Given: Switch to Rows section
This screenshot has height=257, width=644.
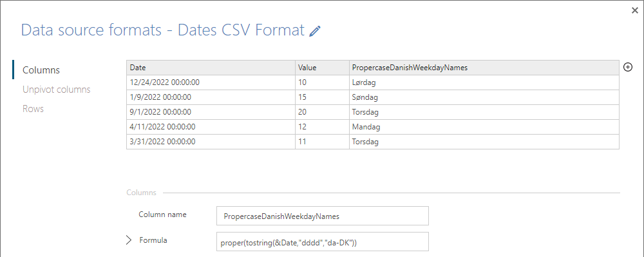Looking at the screenshot, I should tap(33, 109).
